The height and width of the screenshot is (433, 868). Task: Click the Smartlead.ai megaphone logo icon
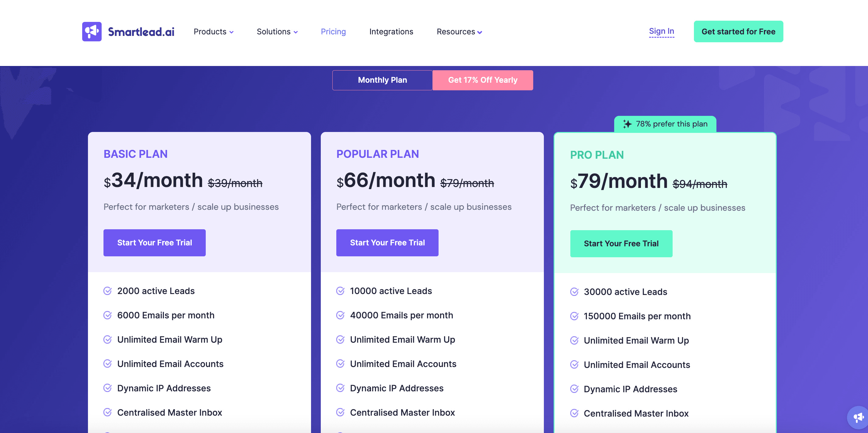(x=92, y=32)
